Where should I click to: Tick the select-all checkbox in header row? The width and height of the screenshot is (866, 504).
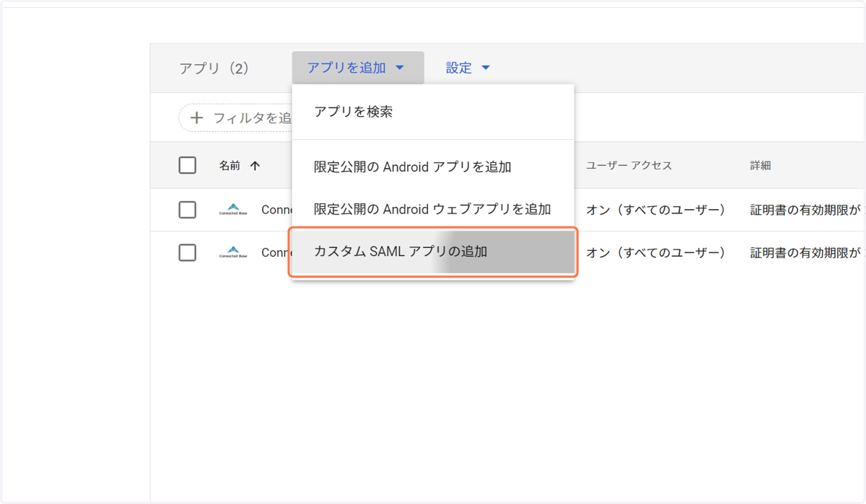coord(187,165)
